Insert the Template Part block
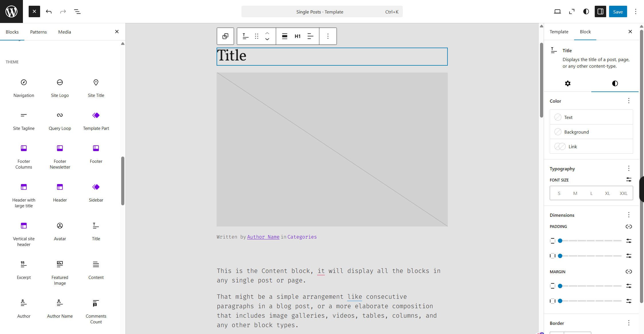Screen dimensions: 644x334 [96, 121]
